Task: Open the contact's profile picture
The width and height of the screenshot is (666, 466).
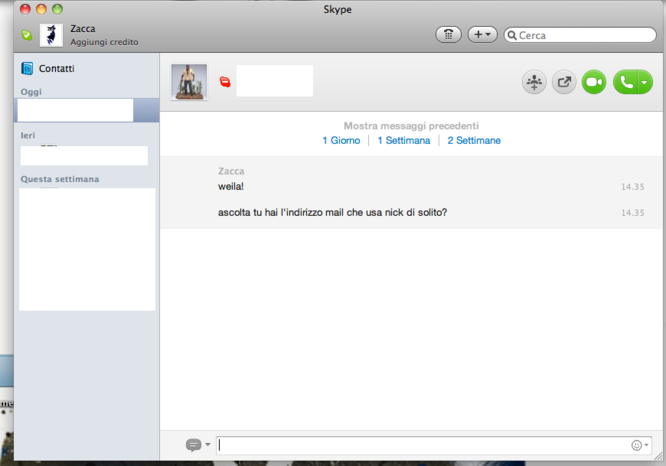Action: [x=189, y=82]
